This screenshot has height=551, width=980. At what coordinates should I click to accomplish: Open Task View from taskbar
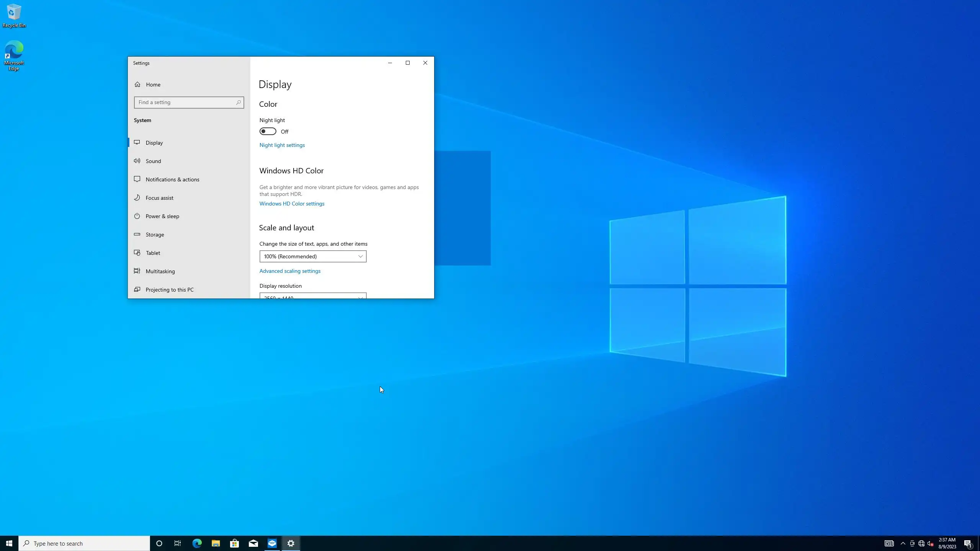[178, 543]
